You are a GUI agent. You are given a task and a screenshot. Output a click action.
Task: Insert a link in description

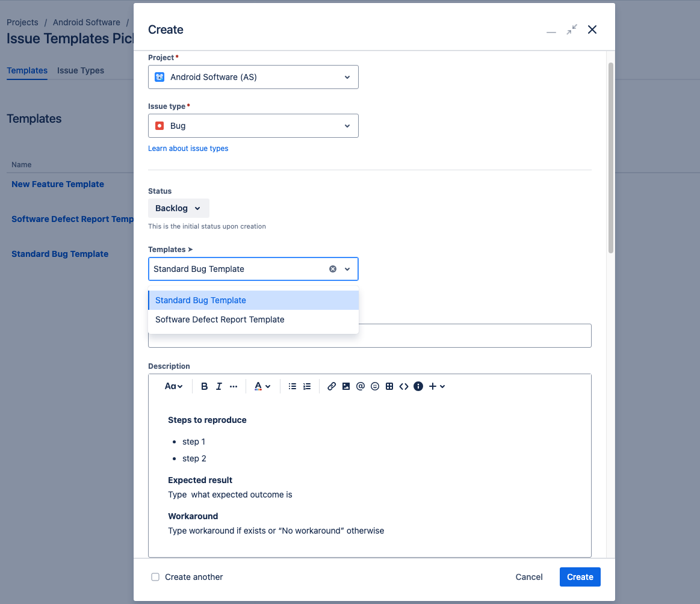[331, 386]
